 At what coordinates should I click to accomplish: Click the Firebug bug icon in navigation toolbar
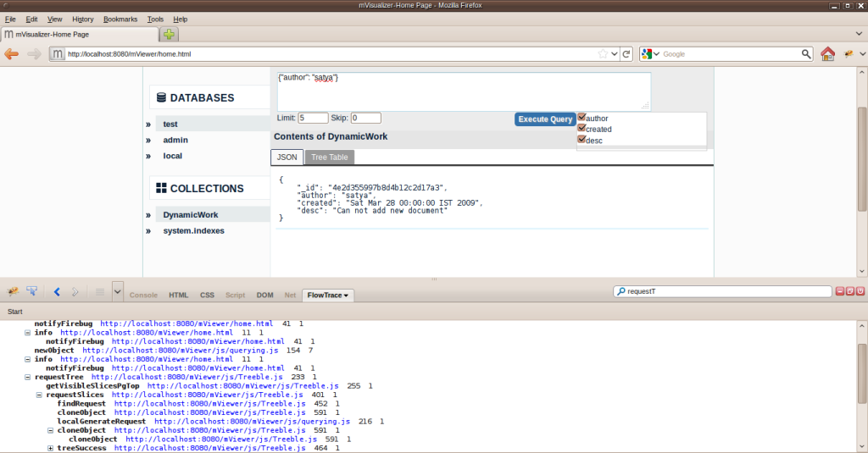pyautogui.click(x=849, y=53)
